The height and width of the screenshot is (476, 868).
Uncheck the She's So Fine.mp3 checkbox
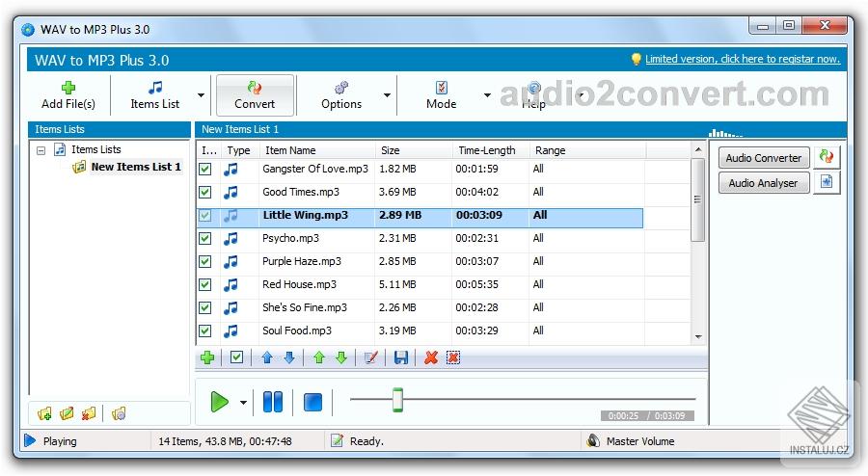click(x=205, y=307)
